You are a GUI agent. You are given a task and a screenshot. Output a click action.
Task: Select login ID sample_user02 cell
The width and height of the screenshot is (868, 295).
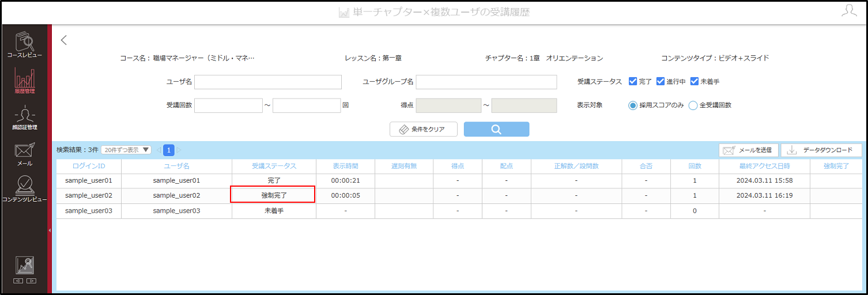pyautogui.click(x=89, y=195)
